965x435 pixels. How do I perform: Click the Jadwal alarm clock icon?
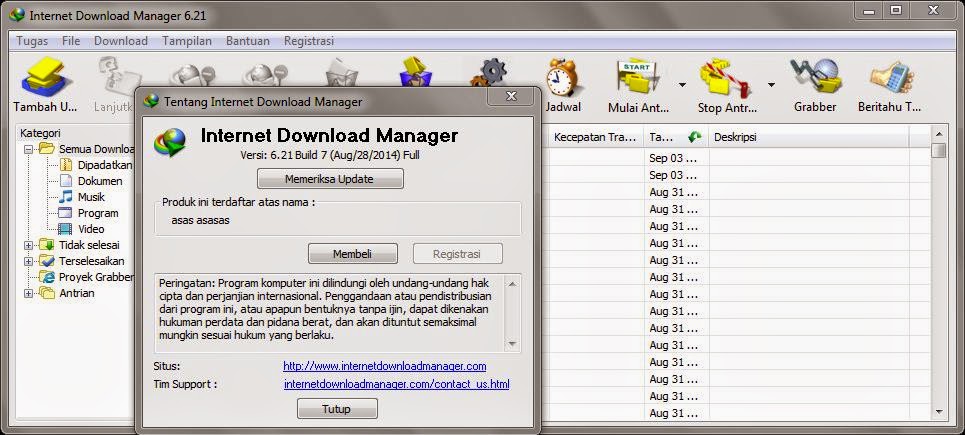click(562, 78)
